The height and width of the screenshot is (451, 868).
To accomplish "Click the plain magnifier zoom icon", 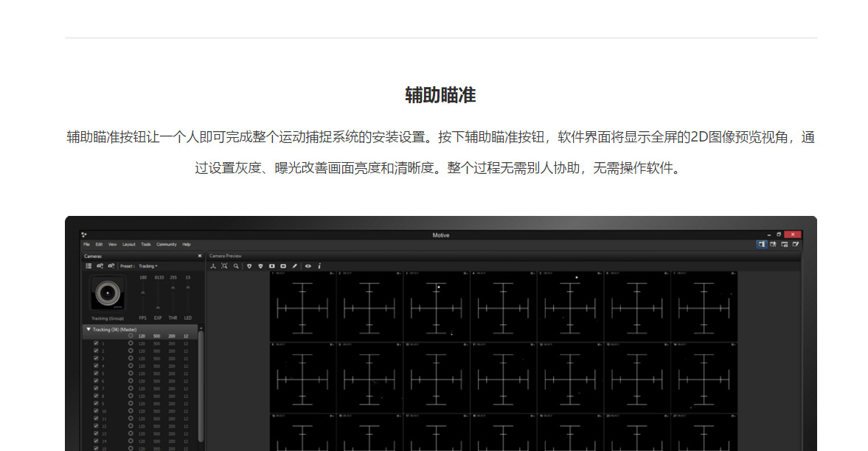I will [237, 266].
